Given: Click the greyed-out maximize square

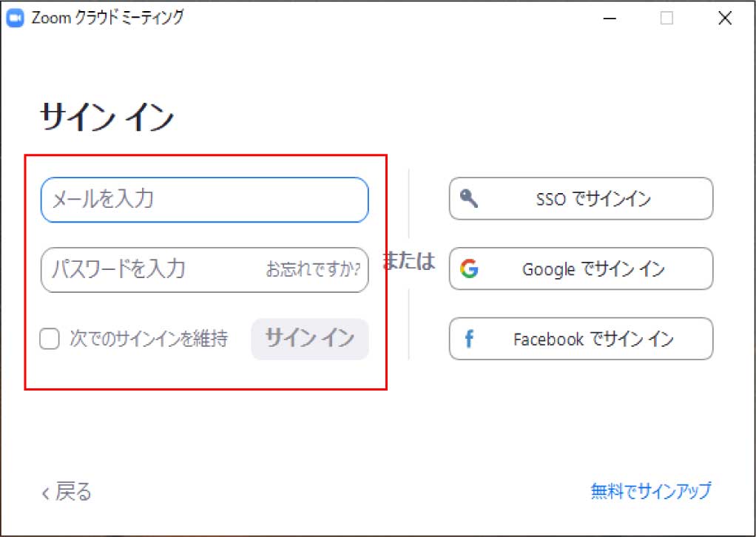Looking at the screenshot, I should click(666, 18).
